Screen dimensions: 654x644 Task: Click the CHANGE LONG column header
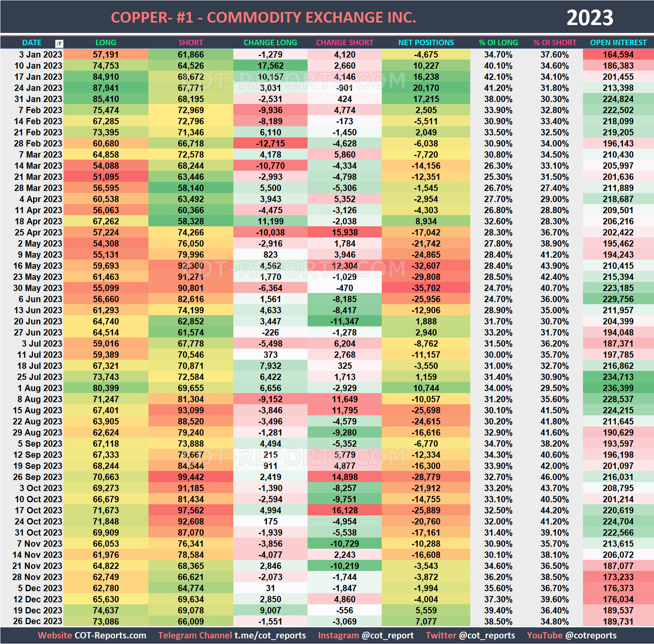click(270, 42)
